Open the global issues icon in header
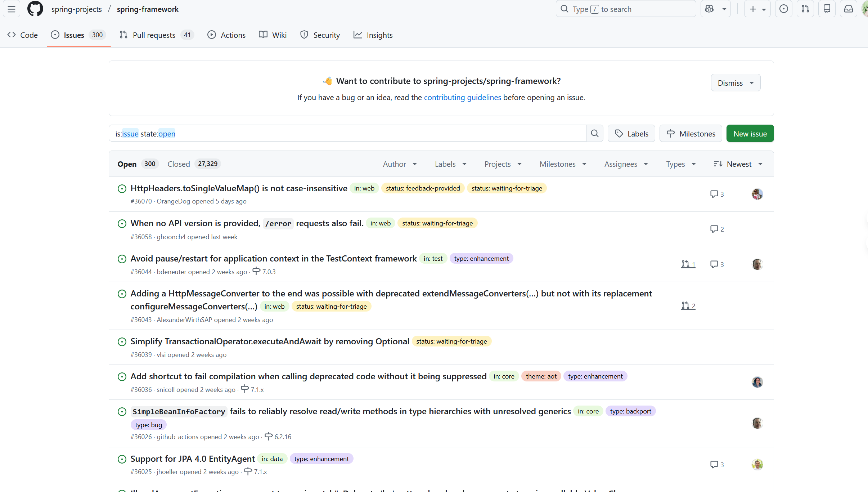Screen dimensions: 868x492 click(x=784, y=9)
